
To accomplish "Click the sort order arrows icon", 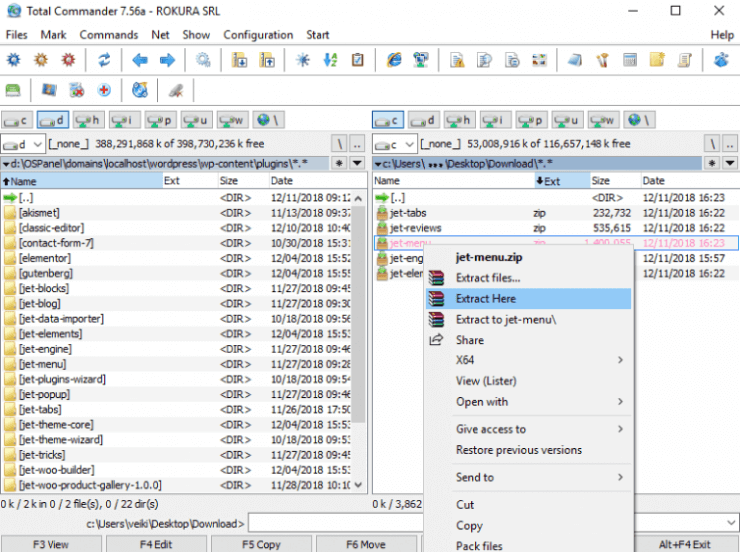I will (x=330, y=60).
